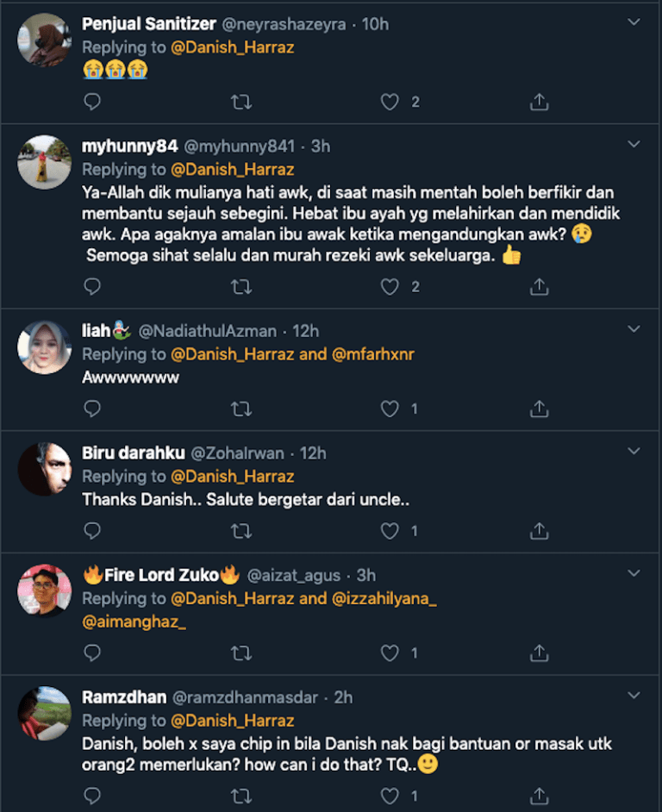Open the dropdown arrow on Ramzdhan's tweet

coord(634,695)
